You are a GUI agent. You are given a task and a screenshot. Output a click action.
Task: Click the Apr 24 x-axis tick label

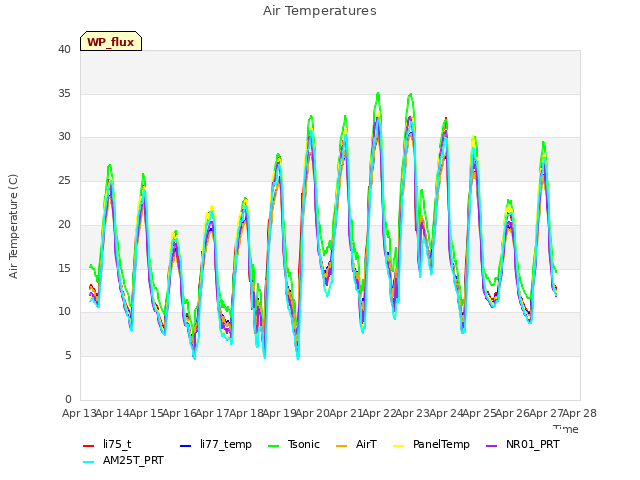(446, 413)
